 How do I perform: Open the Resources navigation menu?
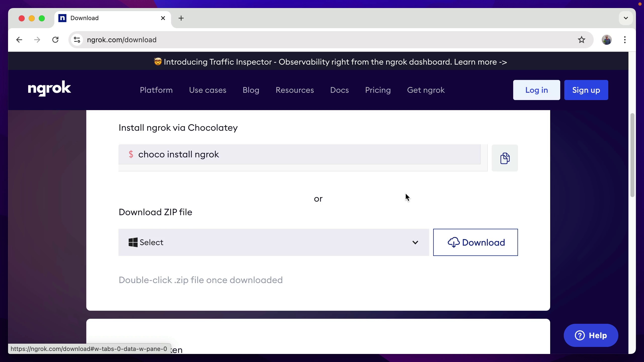295,90
